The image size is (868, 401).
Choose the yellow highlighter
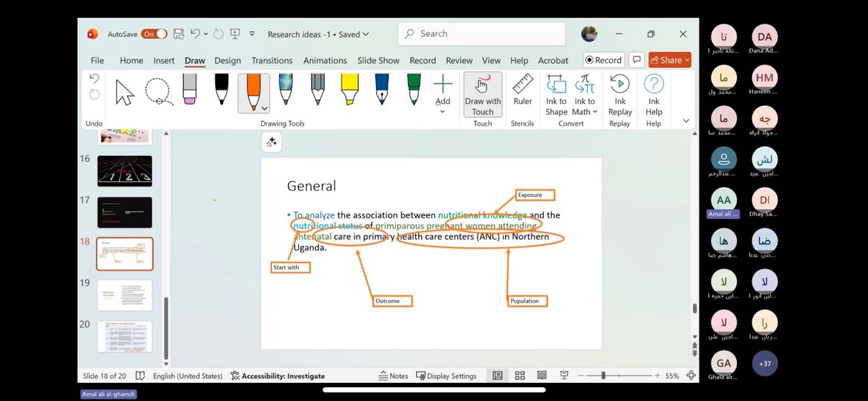coord(349,89)
